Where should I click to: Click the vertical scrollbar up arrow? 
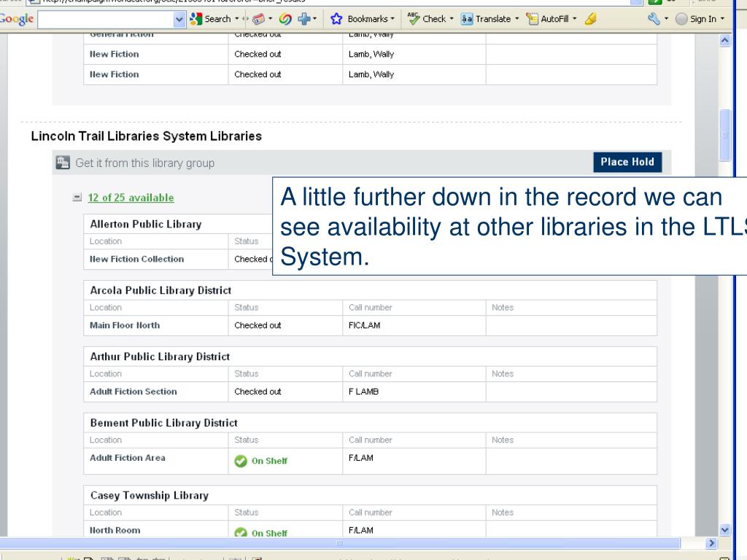[x=724, y=41]
